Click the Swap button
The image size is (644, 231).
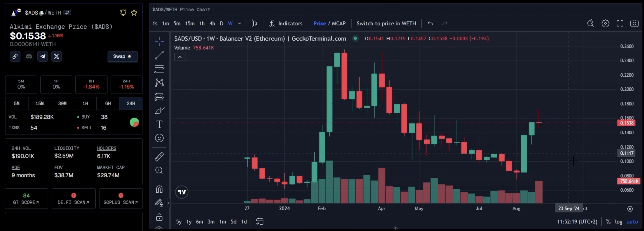coord(123,56)
